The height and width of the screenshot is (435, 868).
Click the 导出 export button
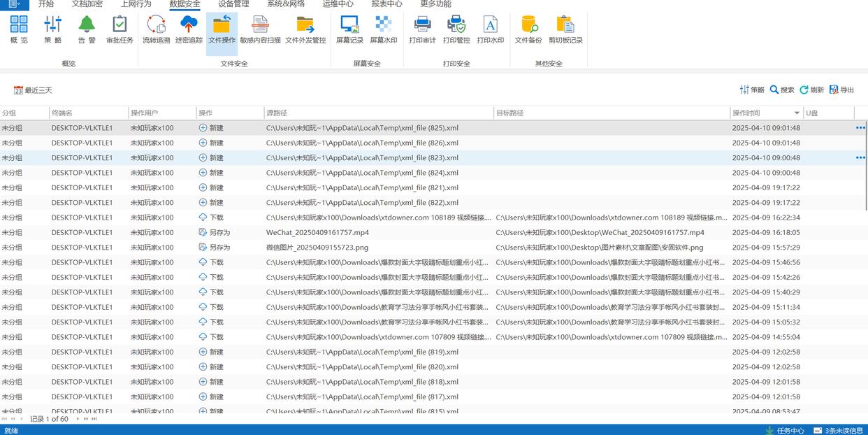842,90
